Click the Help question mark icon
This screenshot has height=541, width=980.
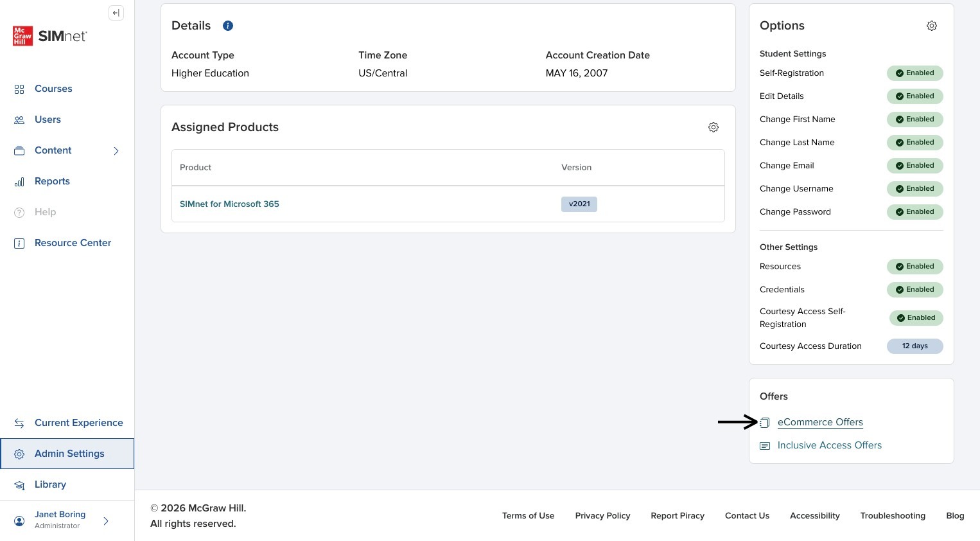pyautogui.click(x=19, y=213)
